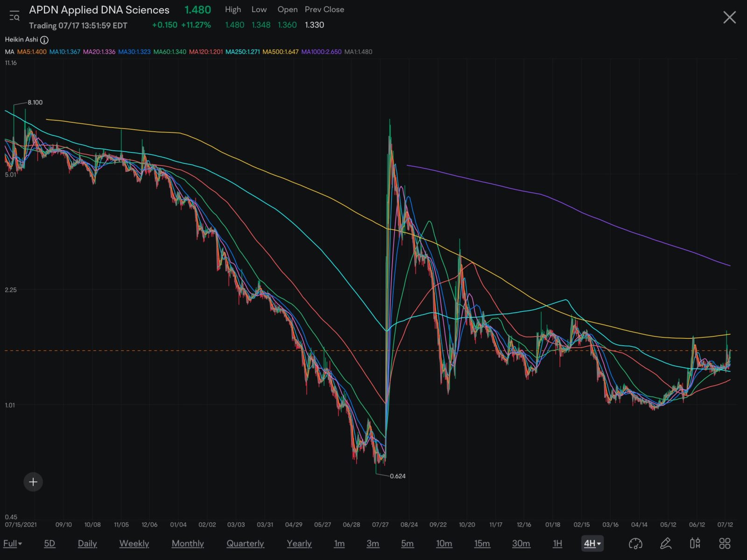This screenshot has height=560, width=747.
Task: Click the Prev Close value 1.330
Action: [314, 25]
